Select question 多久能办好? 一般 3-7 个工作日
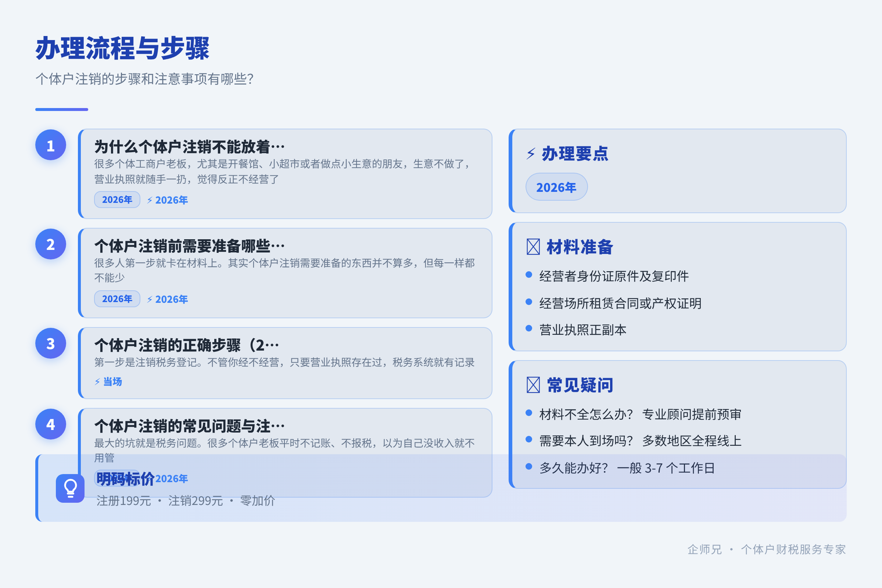 [x=627, y=468]
